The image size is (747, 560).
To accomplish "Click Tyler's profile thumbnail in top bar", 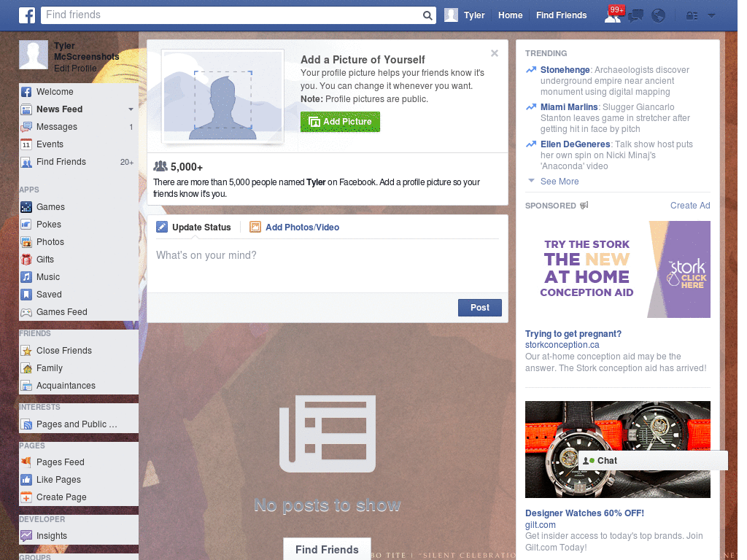I will tap(451, 15).
